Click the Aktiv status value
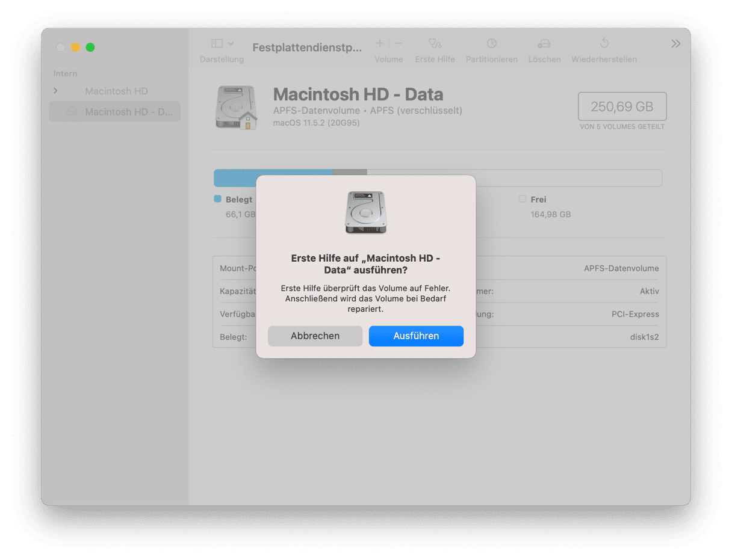This screenshot has width=732, height=560. [x=650, y=291]
